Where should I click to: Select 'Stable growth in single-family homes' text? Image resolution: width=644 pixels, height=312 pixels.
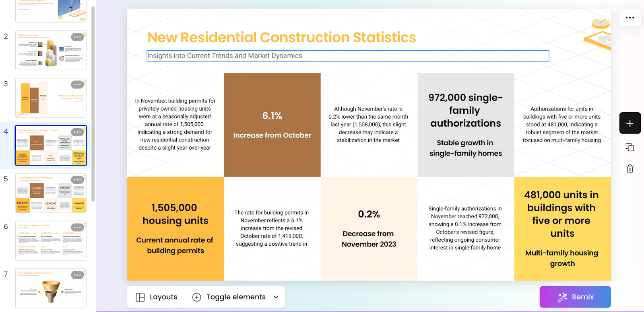pos(466,148)
